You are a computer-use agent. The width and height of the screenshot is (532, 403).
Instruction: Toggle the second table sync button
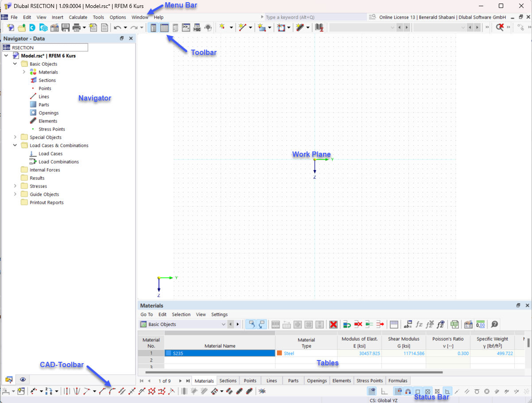pyautogui.click(x=262, y=324)
